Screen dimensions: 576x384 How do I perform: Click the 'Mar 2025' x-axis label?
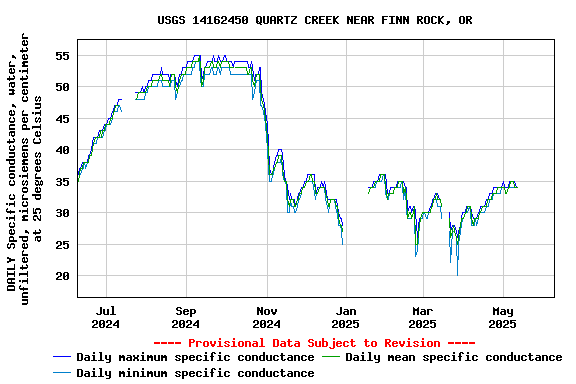point(422,318)
